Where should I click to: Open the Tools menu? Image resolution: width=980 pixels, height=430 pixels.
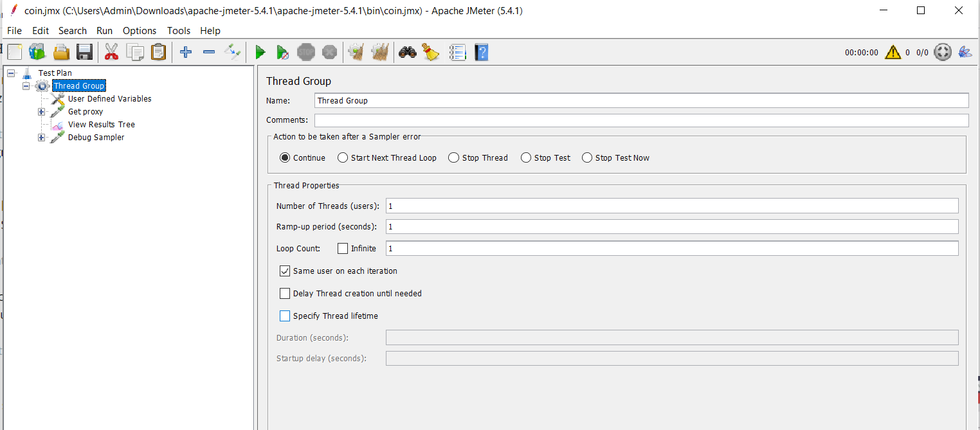(179, 30)
